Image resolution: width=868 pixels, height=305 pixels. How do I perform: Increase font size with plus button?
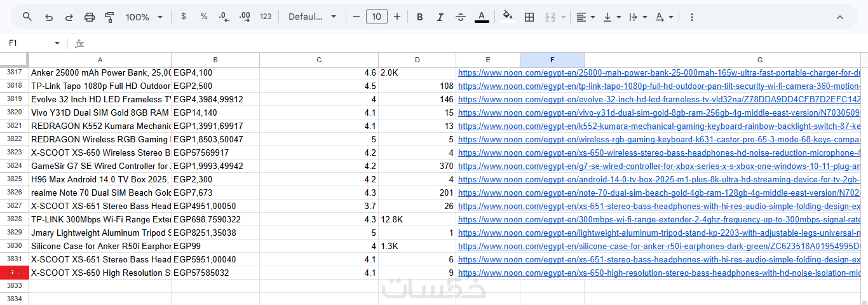point(397,17)
